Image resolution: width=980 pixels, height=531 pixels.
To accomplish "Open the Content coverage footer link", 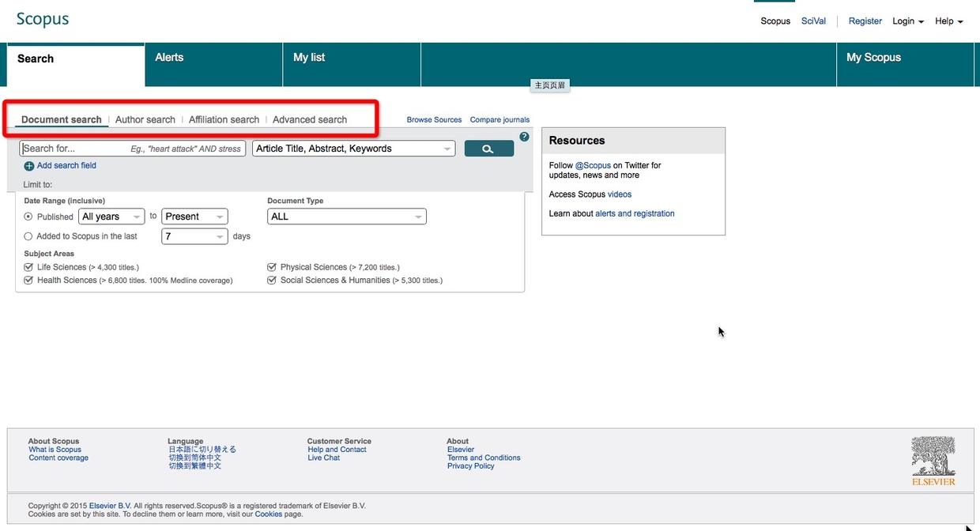I will (58, 458).
